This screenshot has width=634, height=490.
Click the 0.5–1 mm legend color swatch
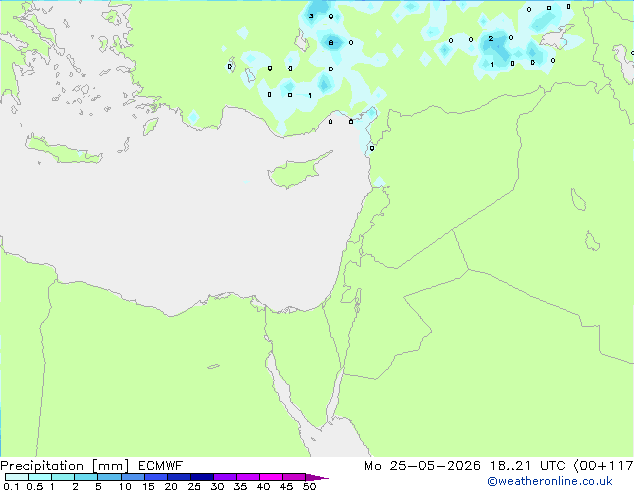click(x=40, y=477)
